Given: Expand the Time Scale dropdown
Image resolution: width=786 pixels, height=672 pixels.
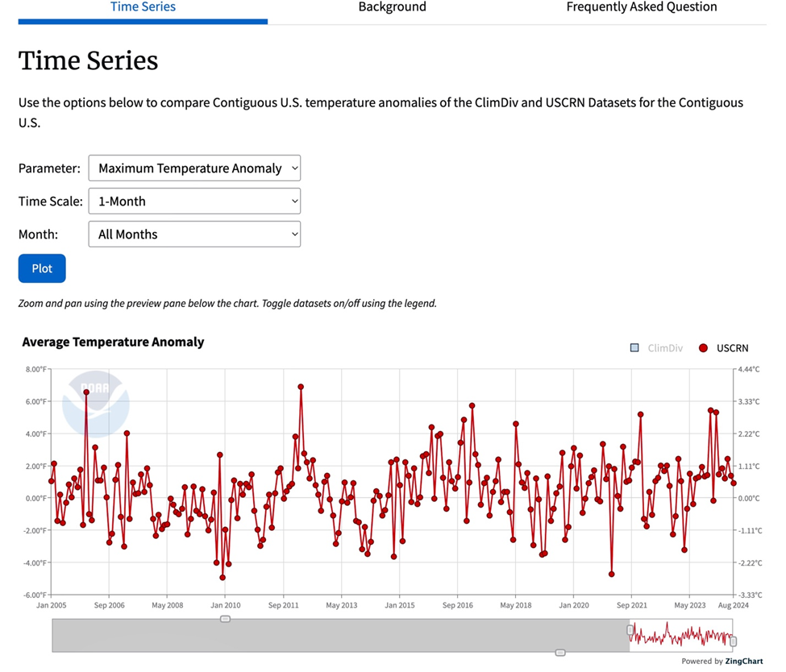Looking at the screenshot, I should click(194, 201).
